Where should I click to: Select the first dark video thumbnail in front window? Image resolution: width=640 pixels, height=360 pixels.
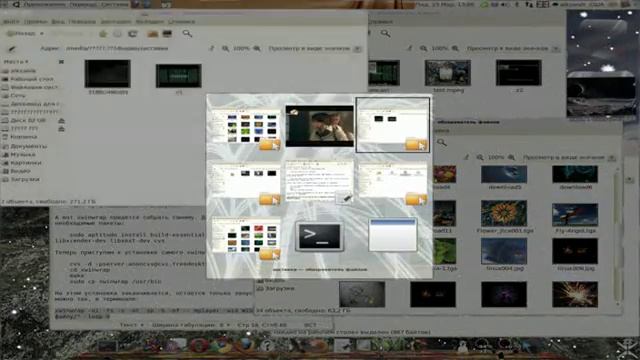tap(108, 73)
